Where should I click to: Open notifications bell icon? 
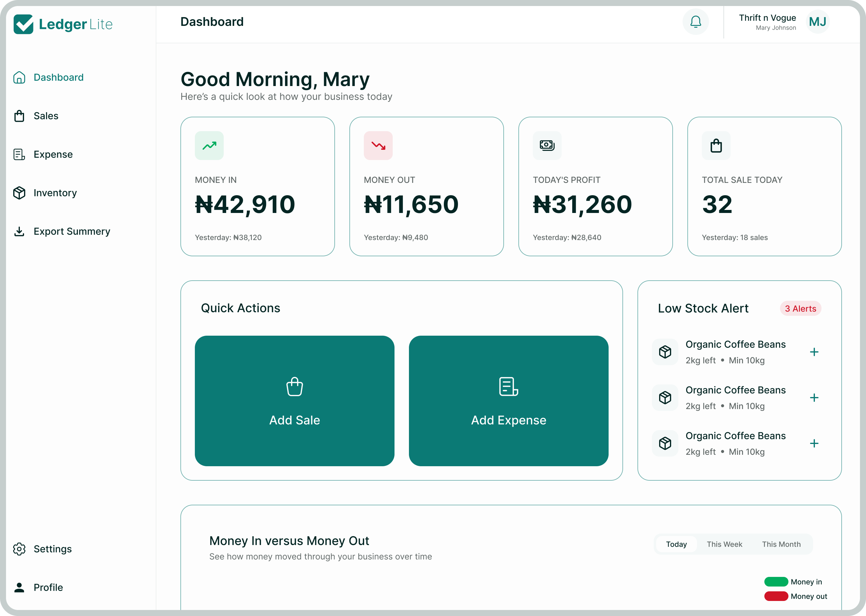pyautogui.click(x=696, y=22)
